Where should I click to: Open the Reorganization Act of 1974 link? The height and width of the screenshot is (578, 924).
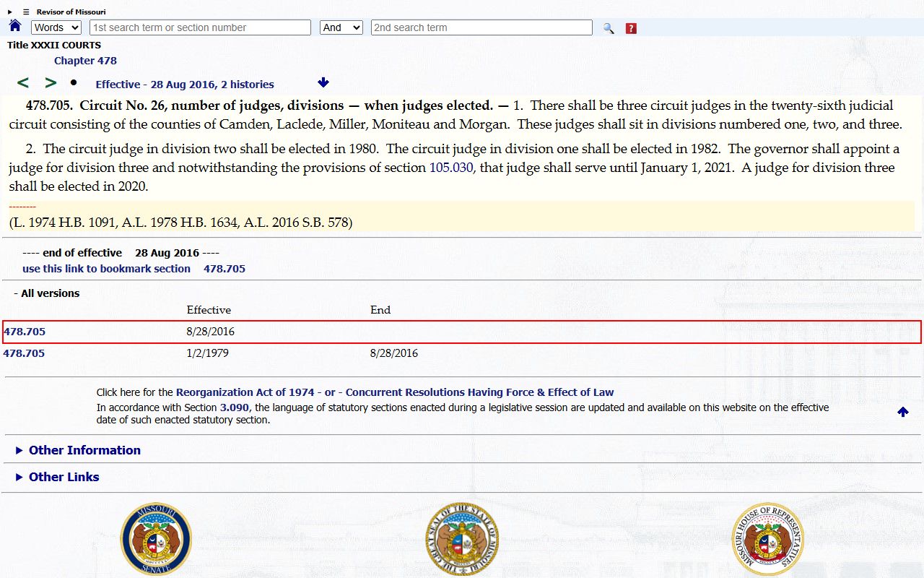pyautogui.click(x=245, y=392)
